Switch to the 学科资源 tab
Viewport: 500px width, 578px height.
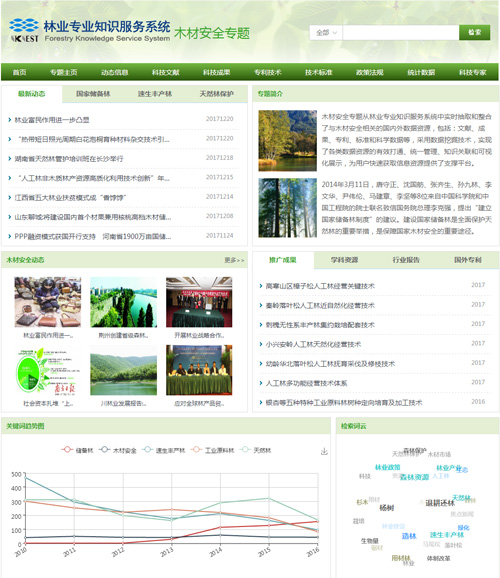[344, 260]
